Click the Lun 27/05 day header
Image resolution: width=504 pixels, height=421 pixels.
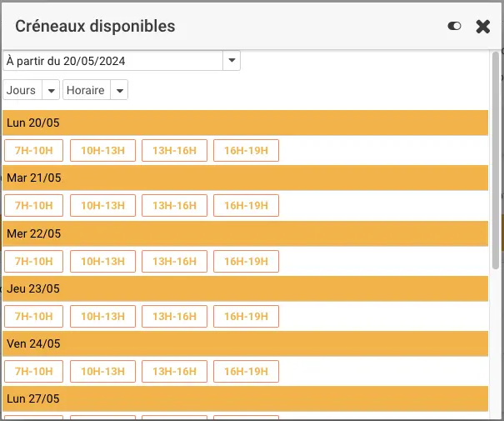(x=244, y=398)
